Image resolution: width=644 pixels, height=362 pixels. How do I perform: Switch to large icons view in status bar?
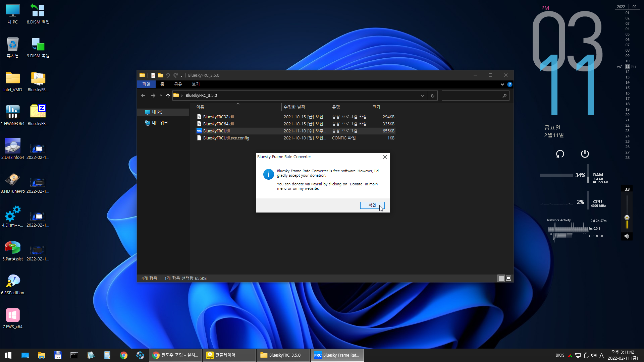(x=508, y=278)
